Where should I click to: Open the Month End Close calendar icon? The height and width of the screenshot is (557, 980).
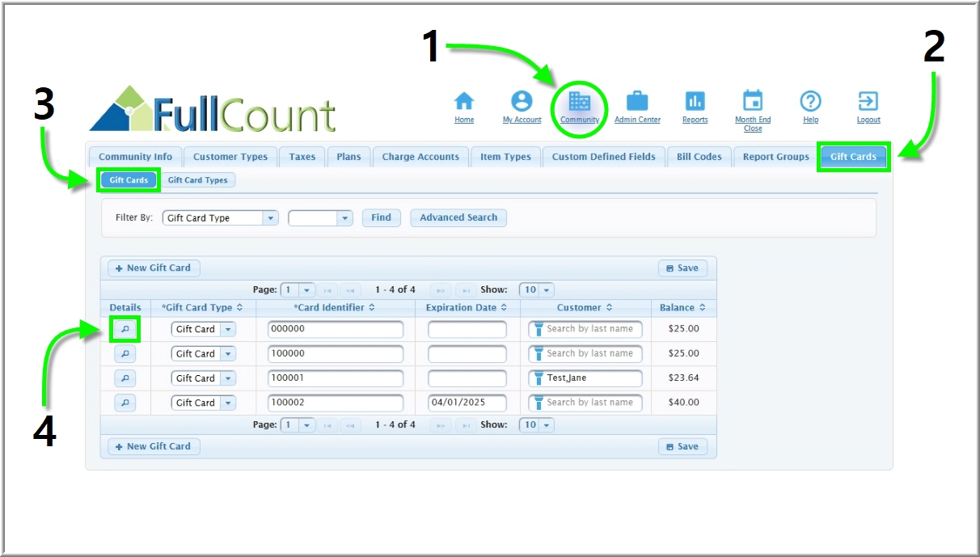pos(753,101)
